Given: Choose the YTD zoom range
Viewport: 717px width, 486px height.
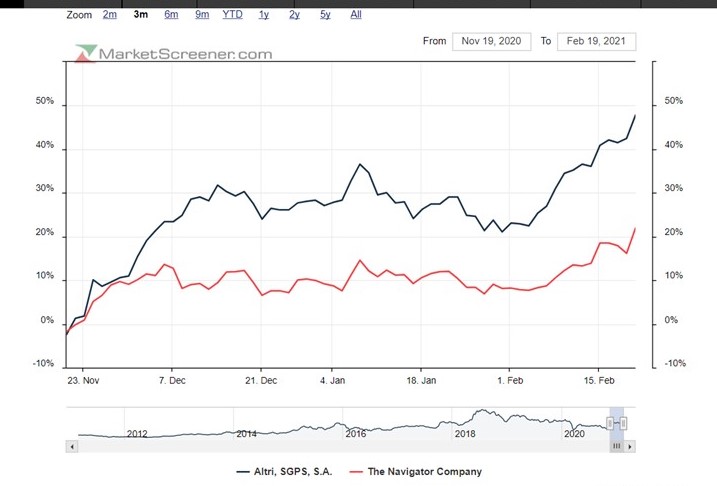Looking at the screenshot, I should coord(232,15).
